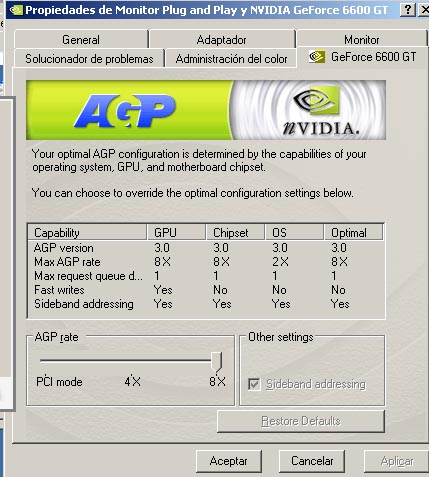Select the GeForce 6600 GT tab
The width and height of the screenshot is (429, 477).
[363, 57]
